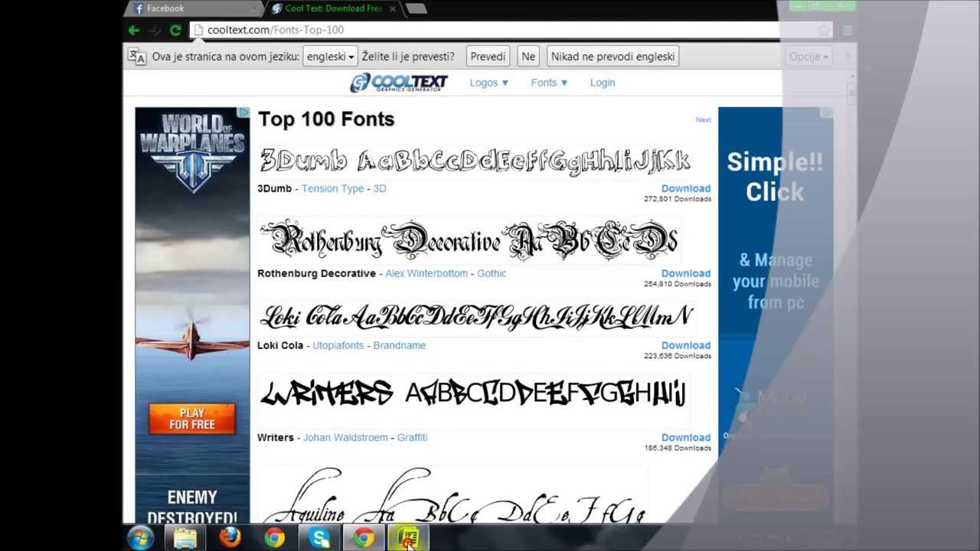Open the Tension Type author link

pos(332,188)
